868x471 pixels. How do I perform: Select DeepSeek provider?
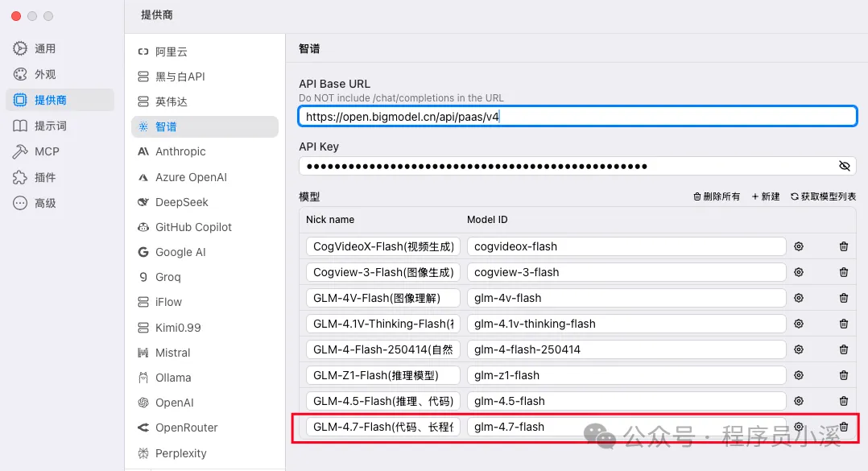click(x=205, y=202)
